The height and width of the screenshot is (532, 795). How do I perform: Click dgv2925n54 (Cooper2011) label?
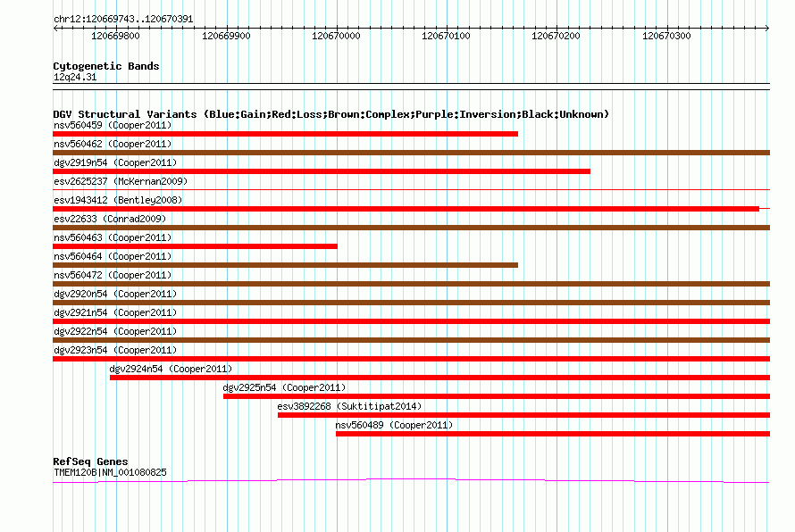284,387
